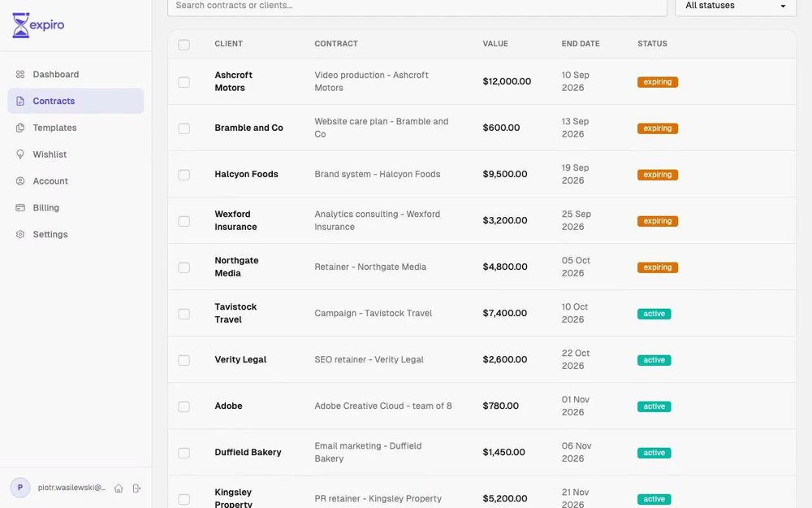Image resolution: width=812 pixels, height=508 pixels.
Task: Click the Wishlist lightbulb icon
Action: click(20, 154)
